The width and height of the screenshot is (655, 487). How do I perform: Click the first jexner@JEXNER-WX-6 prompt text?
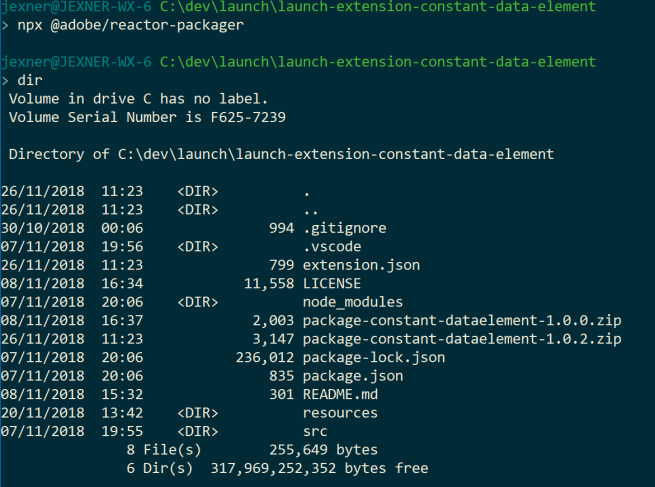tap(76, 7)
